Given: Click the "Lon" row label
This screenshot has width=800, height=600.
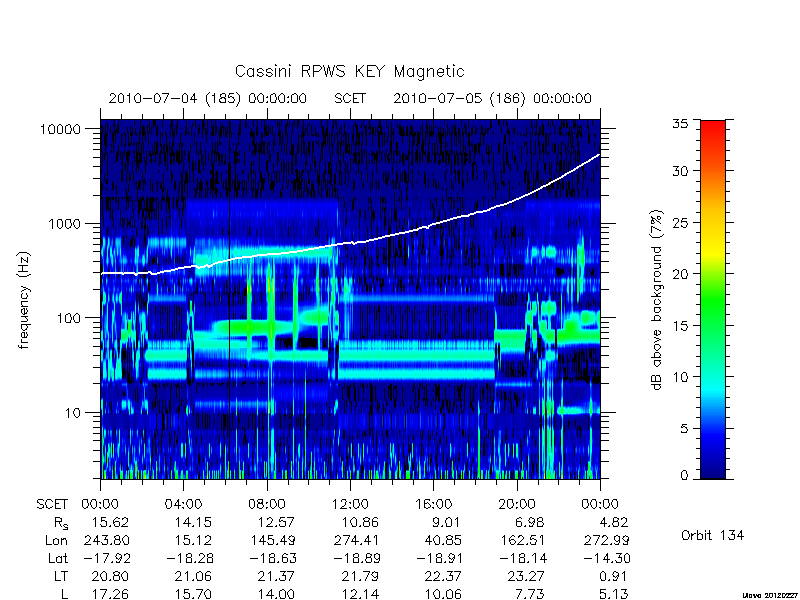Looking at the screenshot, I should click(x=56, y=540).
